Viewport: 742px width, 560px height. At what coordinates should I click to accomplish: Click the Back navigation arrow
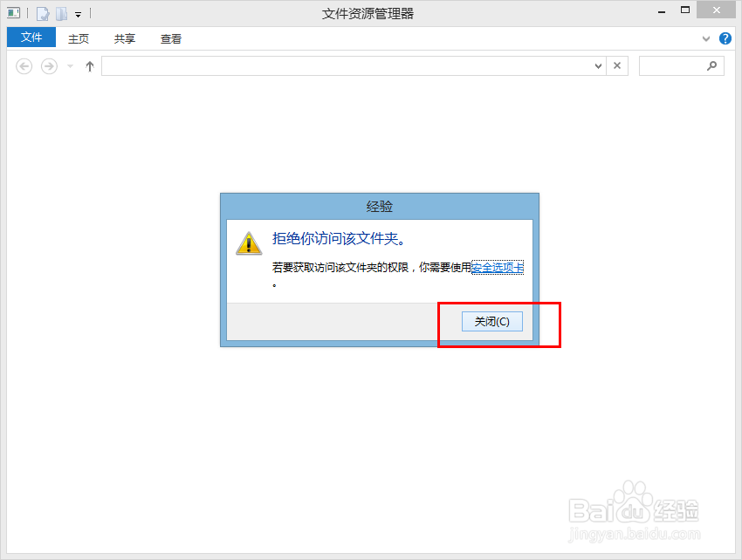pos(24,65)
